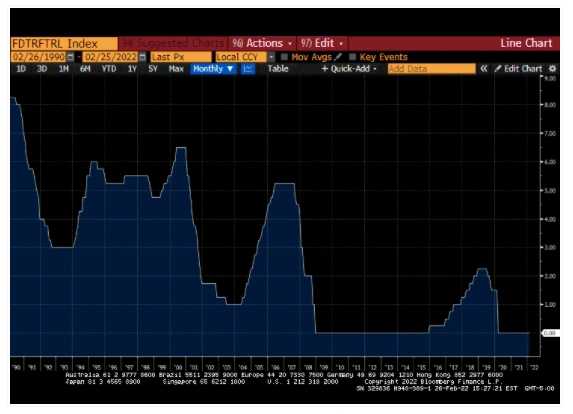Screen dimensions: 573x414
Task: Open the Edit menu
Action: [x=322, y=43]
